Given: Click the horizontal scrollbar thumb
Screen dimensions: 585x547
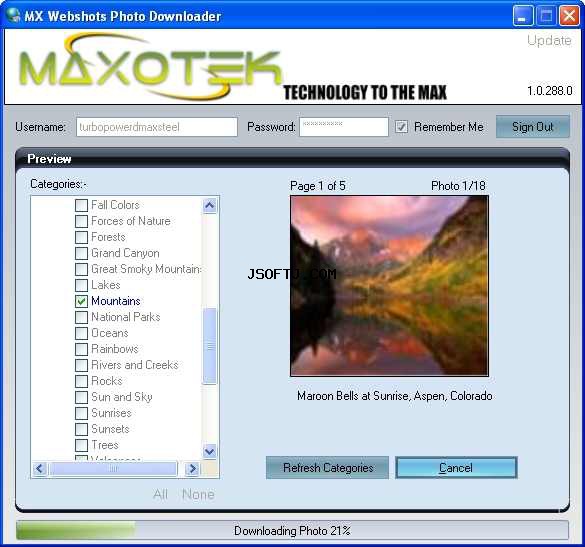Looking at the screenshot, I should [x=113, y=469].
